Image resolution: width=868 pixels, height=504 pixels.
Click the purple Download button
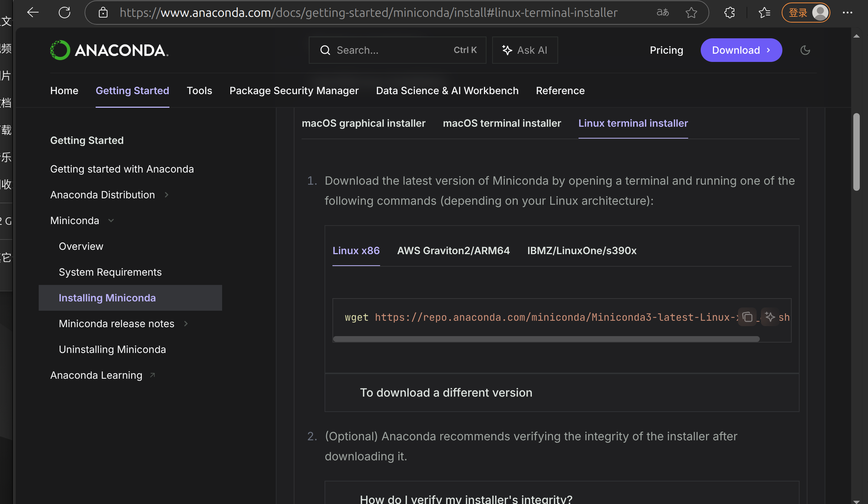741,50
